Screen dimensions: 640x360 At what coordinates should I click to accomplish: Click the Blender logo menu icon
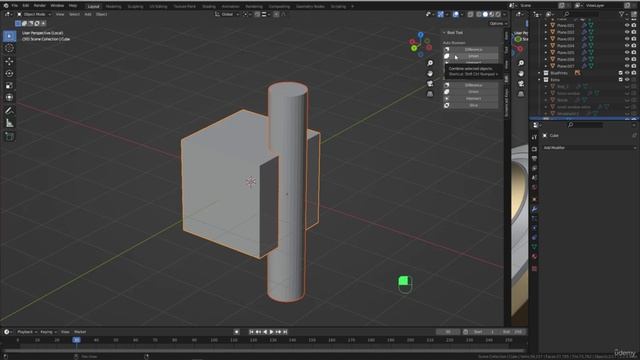pyautogui.click(x=6, y=6)
